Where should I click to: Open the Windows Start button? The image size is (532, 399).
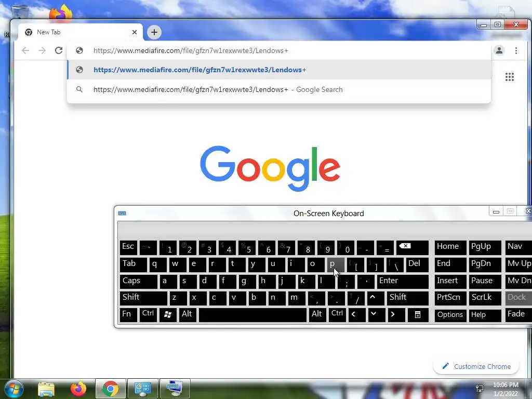click(x=14, y=389)
